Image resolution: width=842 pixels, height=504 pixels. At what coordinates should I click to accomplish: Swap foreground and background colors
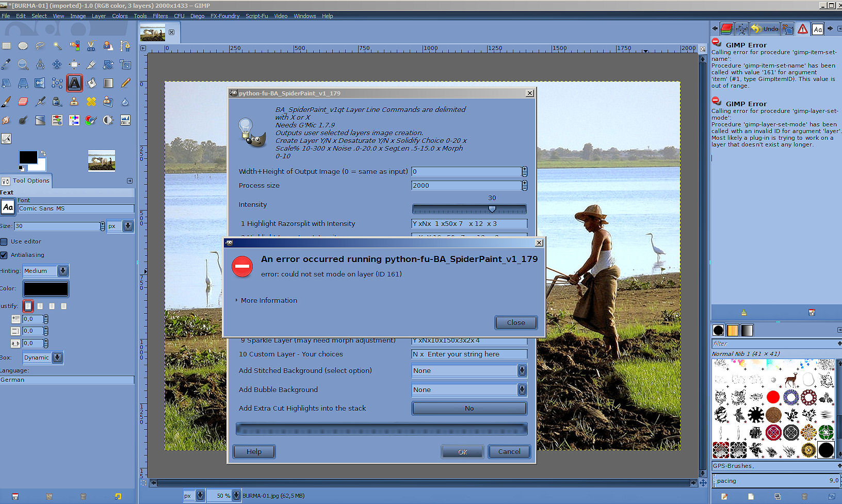tap(43, 154)
